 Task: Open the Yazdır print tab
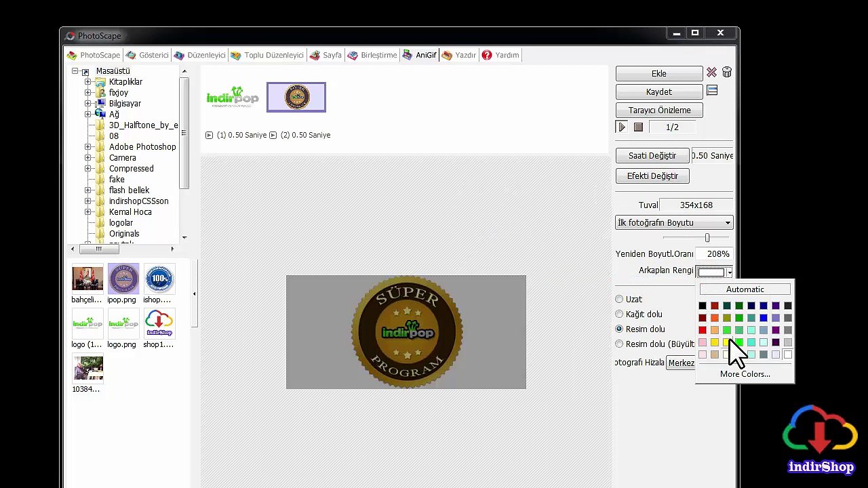tap(459, 55)
